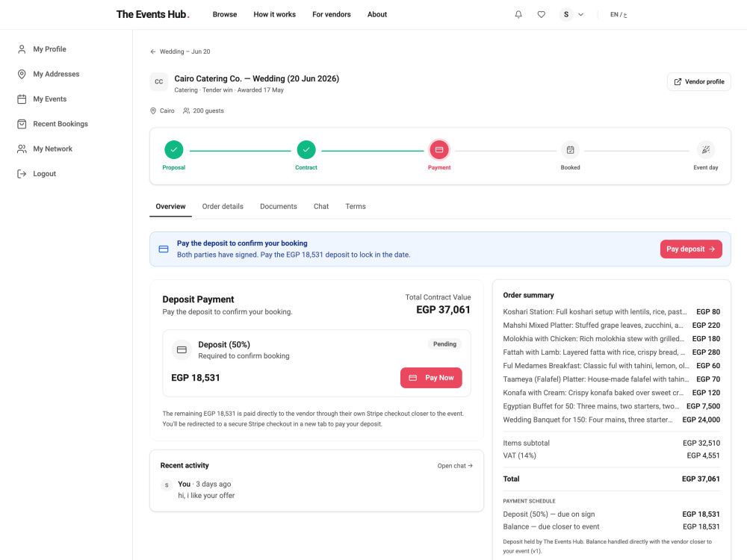Click the Booked calendar step icon
This screenshot has height=560, width=747.
[x=570, y=150]
